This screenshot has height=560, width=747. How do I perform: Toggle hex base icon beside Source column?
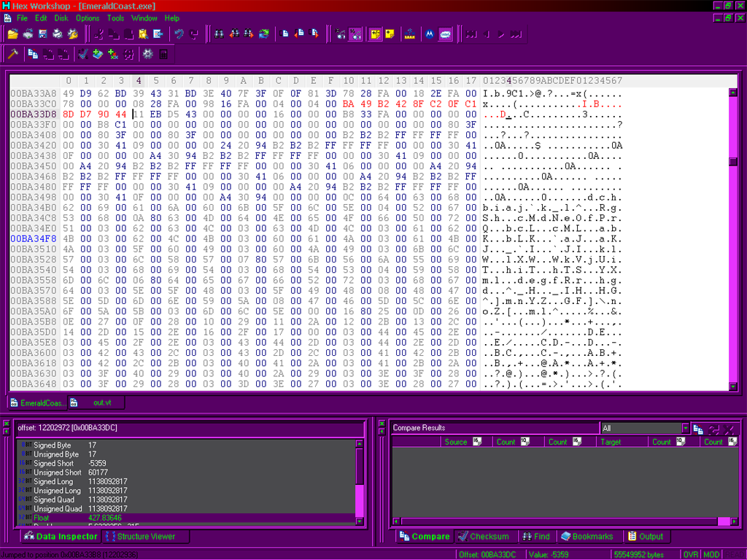tap(477, 441)
